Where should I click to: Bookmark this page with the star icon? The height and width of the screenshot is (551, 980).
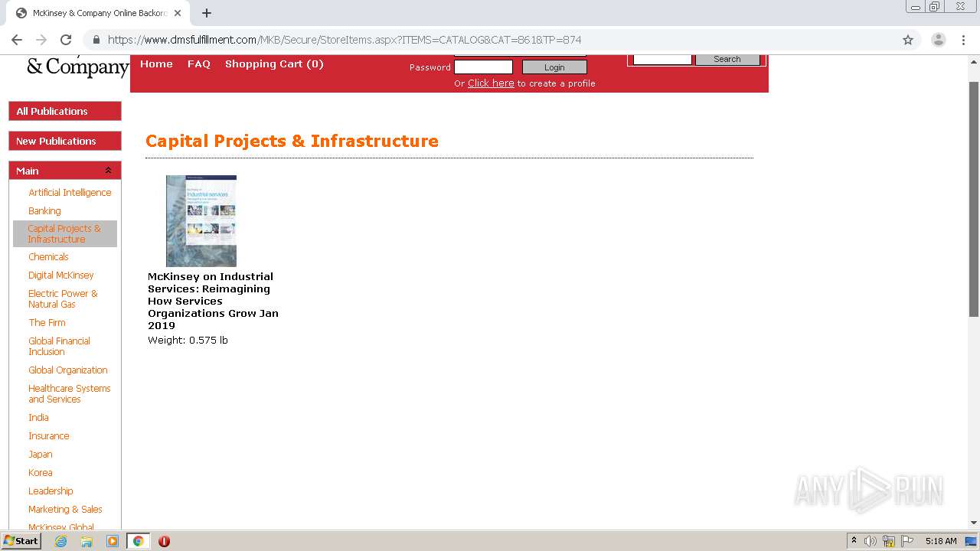[908, 40]
